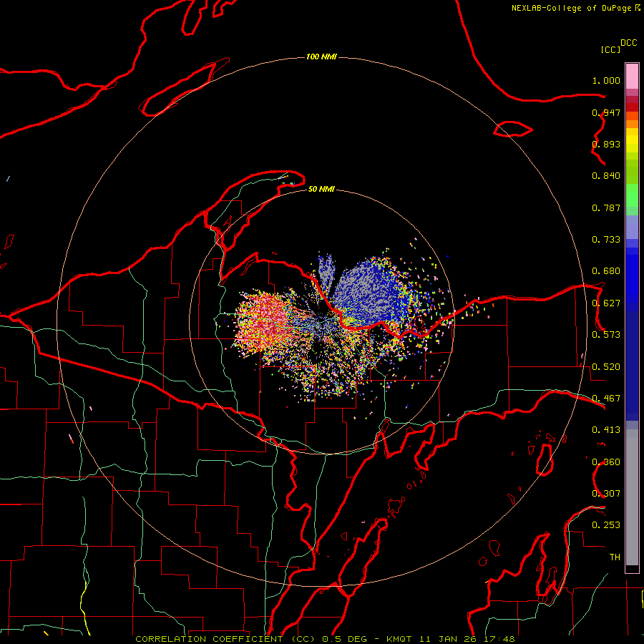Click the 0.253 scale value
This screenshot has width=644, height=644.
point(606,525)
